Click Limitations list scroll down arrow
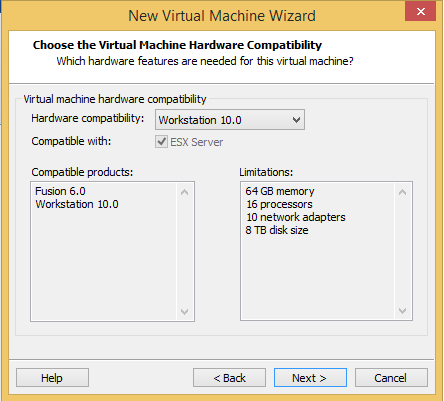The height and width of the screenshot is (401, 444). [x=402, y=311]
